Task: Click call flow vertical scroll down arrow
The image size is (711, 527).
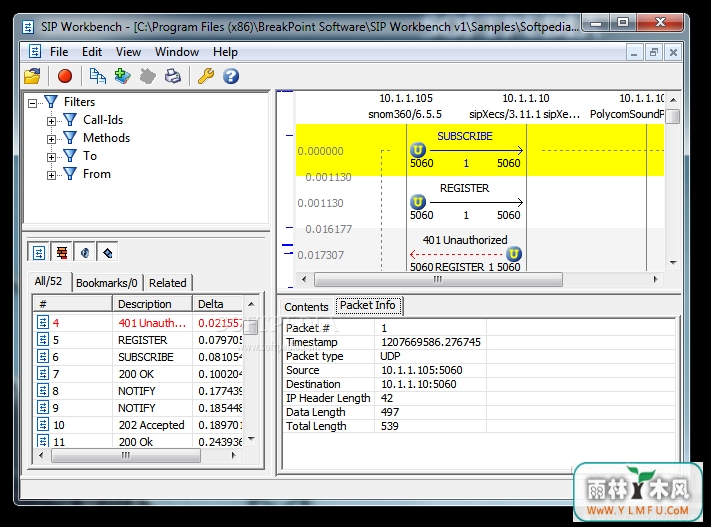Action: point(673,263)
